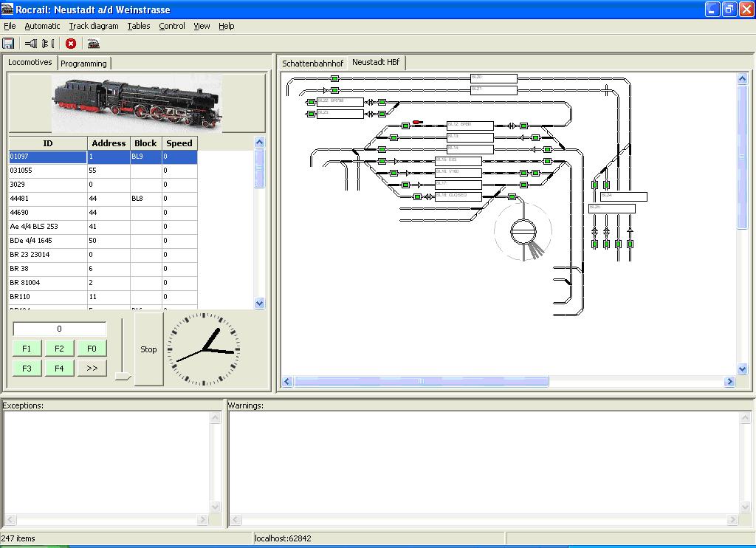Click the connect plug toolbar icon
This screenshot has width=756, height=548.
(31, 44)
